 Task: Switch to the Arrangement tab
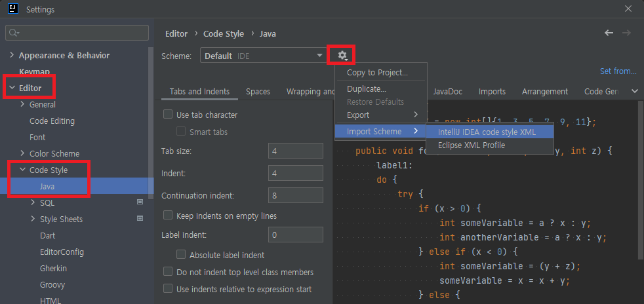click(544, 91)
